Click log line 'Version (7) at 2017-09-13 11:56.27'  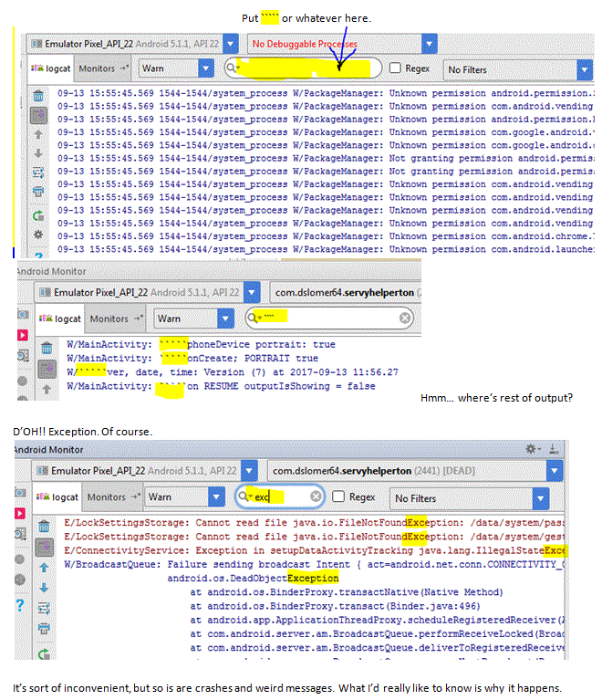coord(233,372)
